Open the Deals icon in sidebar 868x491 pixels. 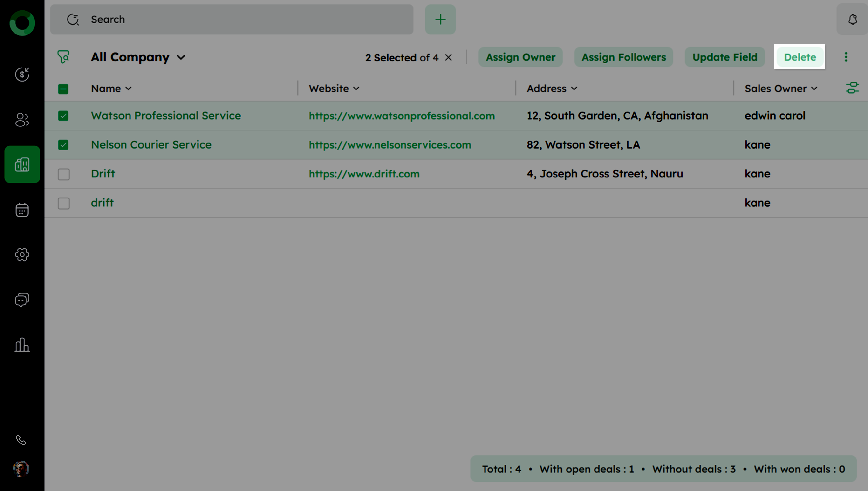click(22, 74)
